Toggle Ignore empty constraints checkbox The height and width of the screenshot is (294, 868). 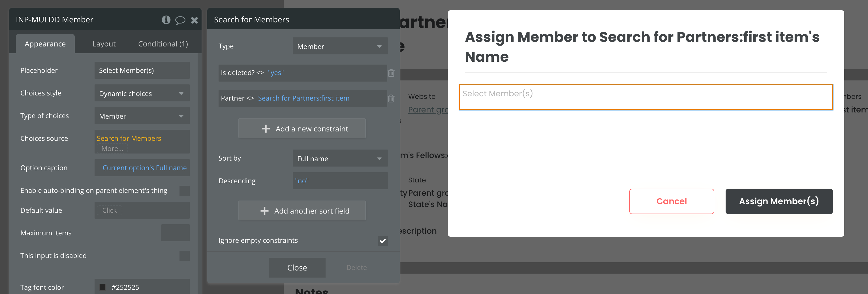click(x=382, y=241)
